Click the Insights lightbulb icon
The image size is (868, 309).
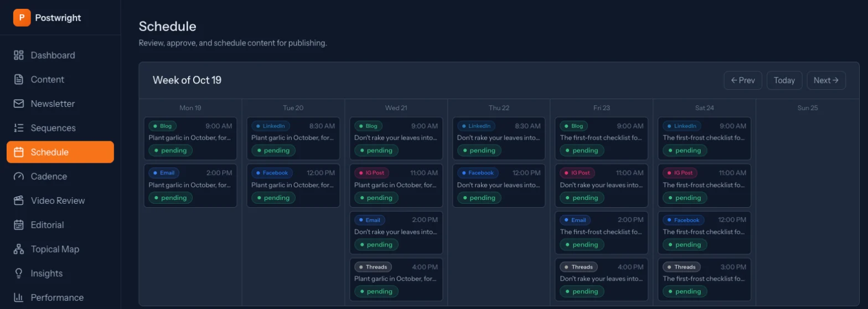(19, 274)
